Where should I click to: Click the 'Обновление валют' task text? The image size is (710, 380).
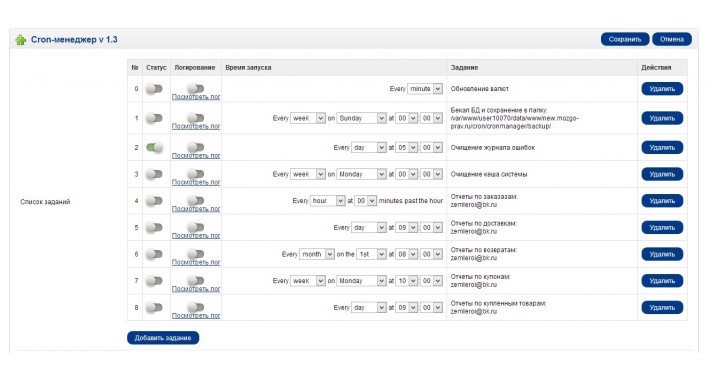click(x=480, y=89)
